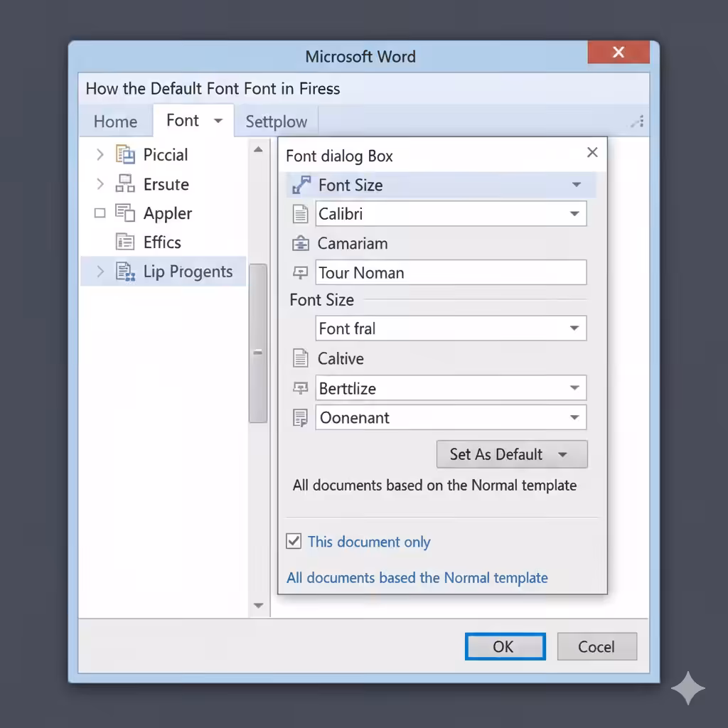The image size is (728, 728).
Task: Click the tree scrollbar down arrow
Action: coord(259,606)
